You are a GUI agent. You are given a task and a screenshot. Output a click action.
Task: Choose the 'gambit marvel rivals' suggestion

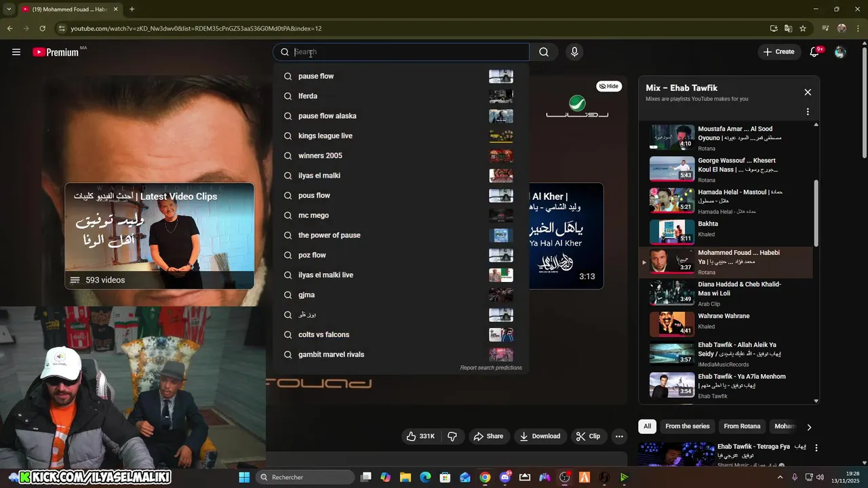pyautogui.click(x=400, y=354)
